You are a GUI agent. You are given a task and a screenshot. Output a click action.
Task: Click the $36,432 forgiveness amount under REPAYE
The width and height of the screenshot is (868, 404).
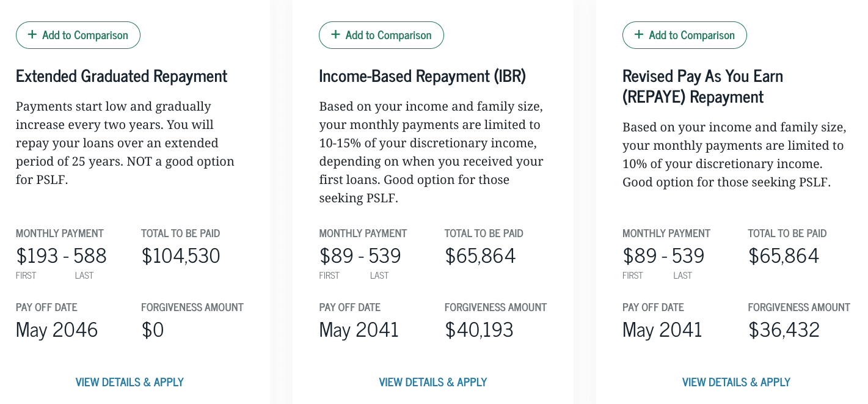point(783,329)
